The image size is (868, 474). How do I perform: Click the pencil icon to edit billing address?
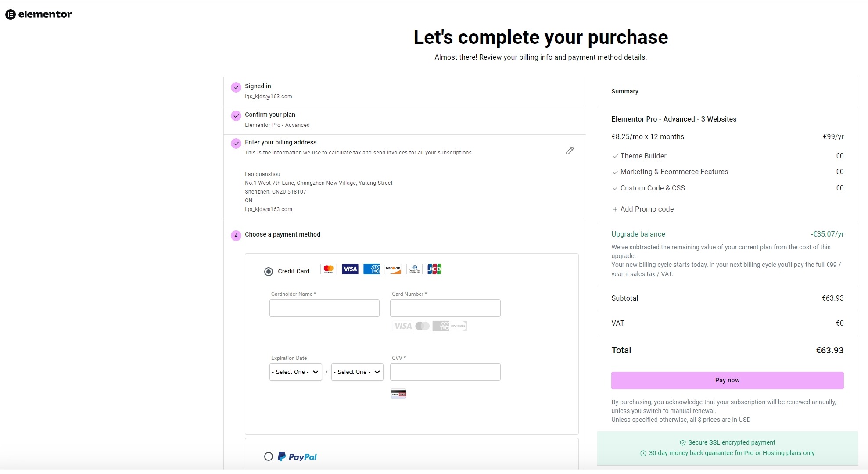[x=570, y=151]
